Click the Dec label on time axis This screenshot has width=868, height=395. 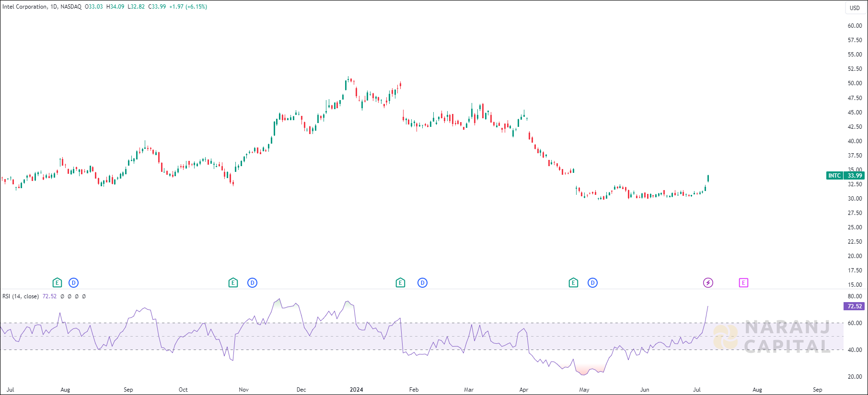pos(301,390)
